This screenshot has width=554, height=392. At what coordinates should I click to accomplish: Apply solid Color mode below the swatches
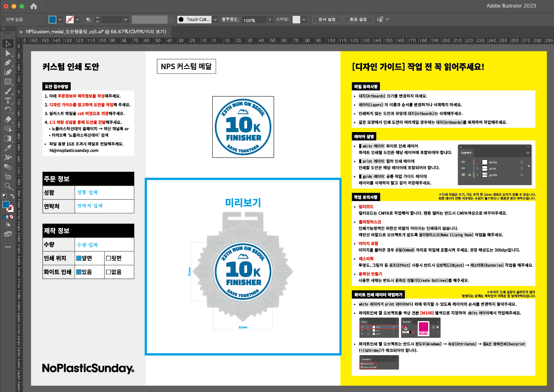pos(4,217)
